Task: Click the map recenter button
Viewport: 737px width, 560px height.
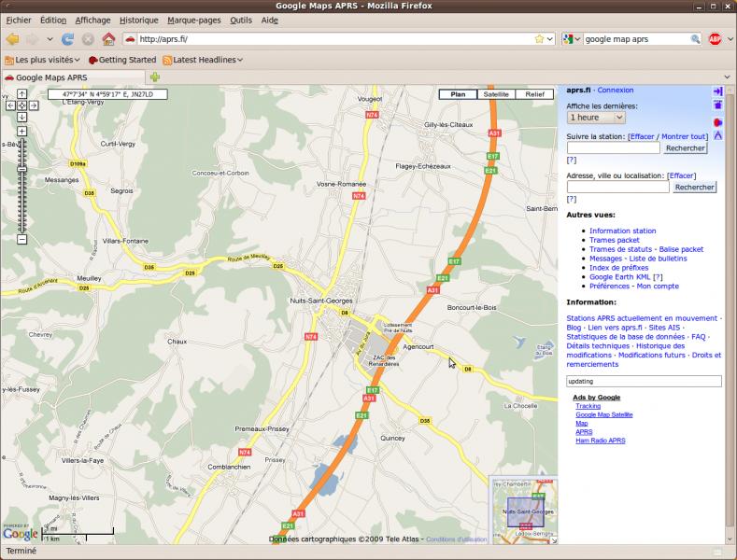Action: [x=22, y=105]
